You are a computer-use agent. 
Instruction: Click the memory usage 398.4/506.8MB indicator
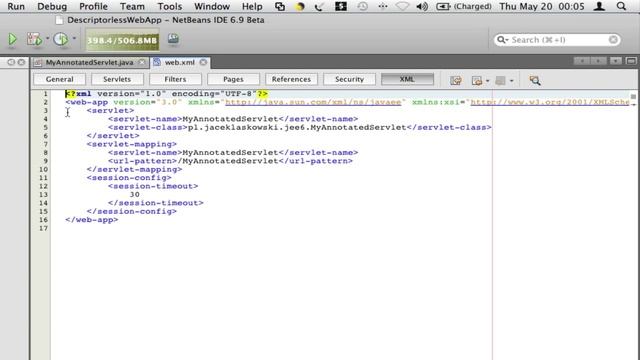coord(122,40)
